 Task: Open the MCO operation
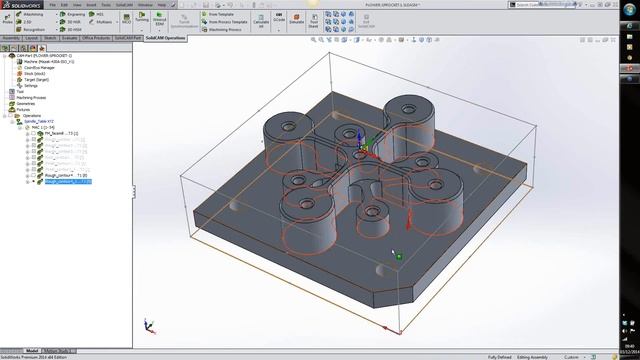pyautogui.click(x=127, y=19)
